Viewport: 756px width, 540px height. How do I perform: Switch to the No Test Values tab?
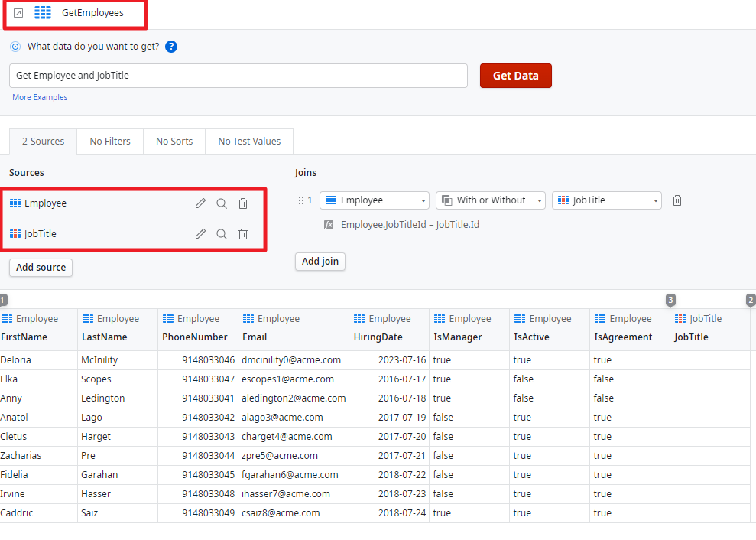pyautogui.click(x=249, y=142)
